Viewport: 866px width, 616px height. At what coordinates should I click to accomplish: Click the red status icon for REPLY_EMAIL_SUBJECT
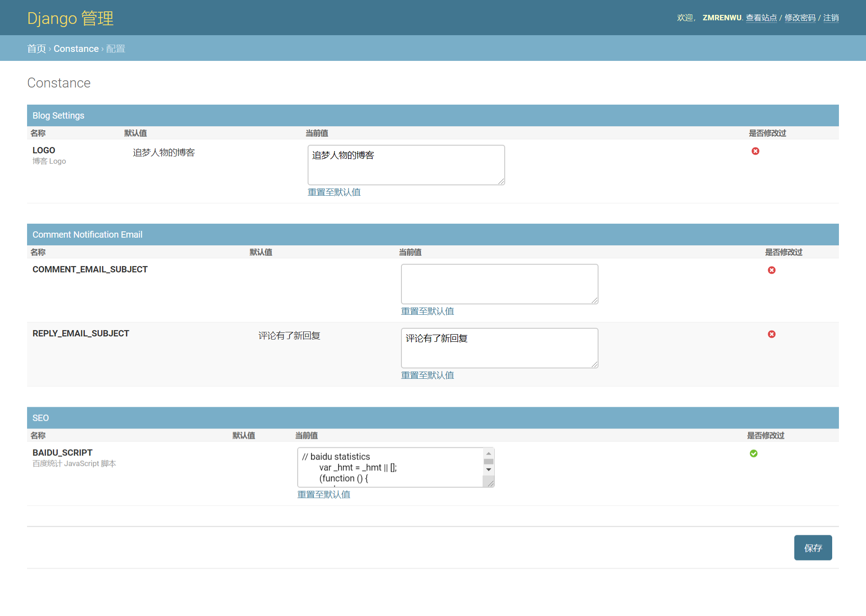pyautogui.click(x=772, y=334)
